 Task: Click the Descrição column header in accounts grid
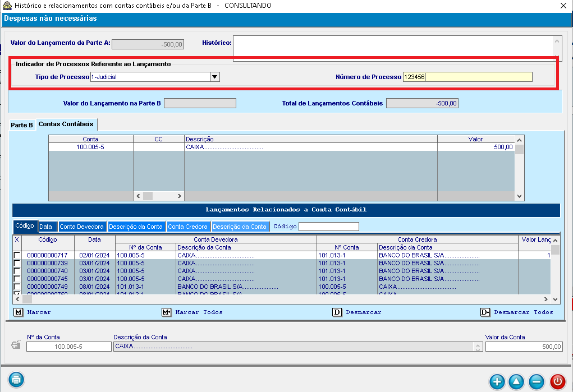(310, 139)
